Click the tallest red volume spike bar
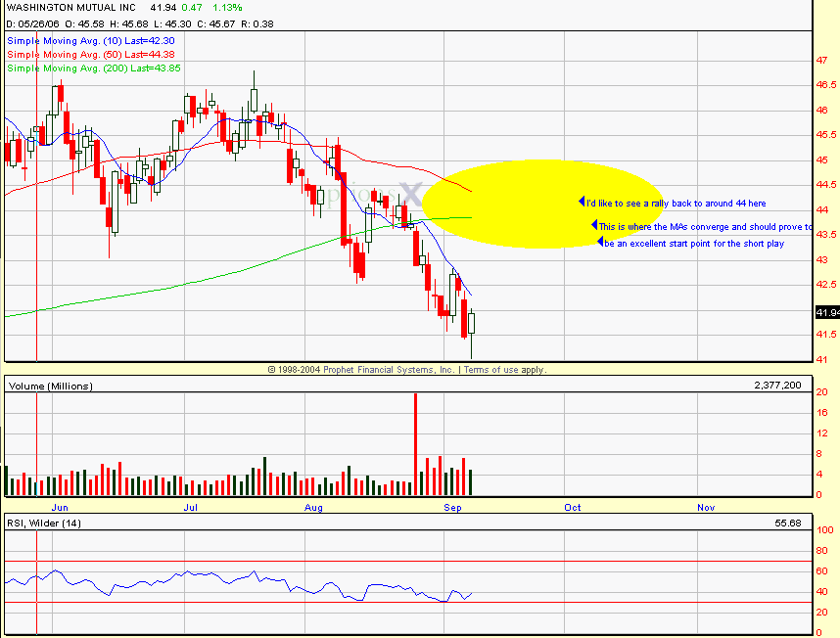Image resolution: width=840 pixels, height=638 pixels. [416, 444]
